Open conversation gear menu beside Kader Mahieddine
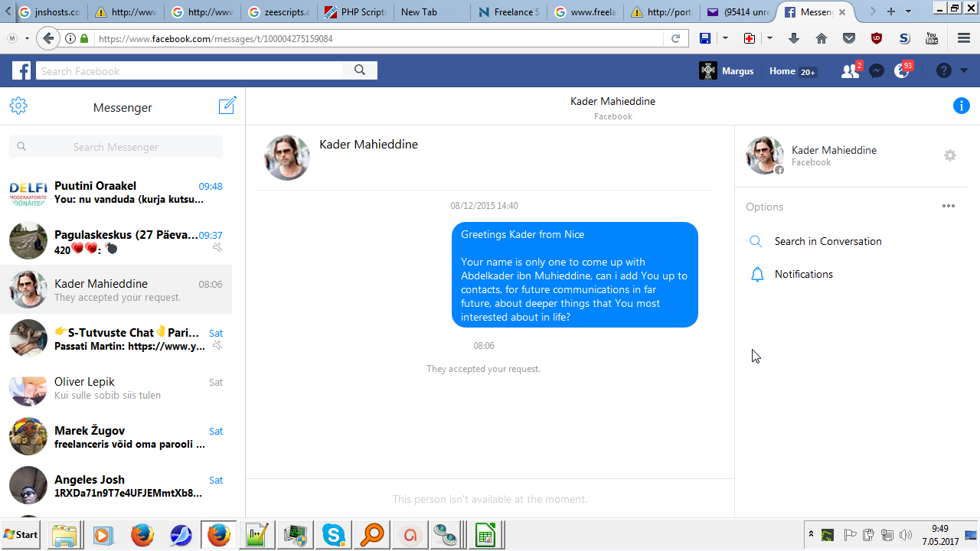 click(x=950, y=155)
